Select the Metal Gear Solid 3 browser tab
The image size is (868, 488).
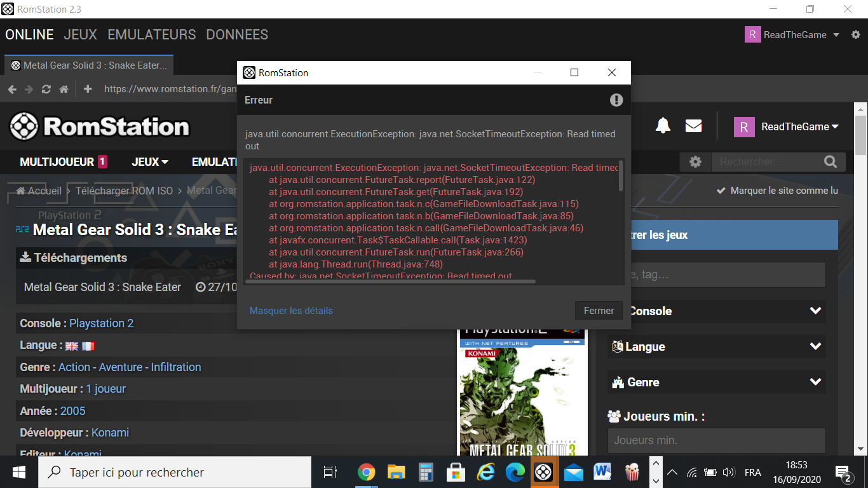tap(89, 65)
